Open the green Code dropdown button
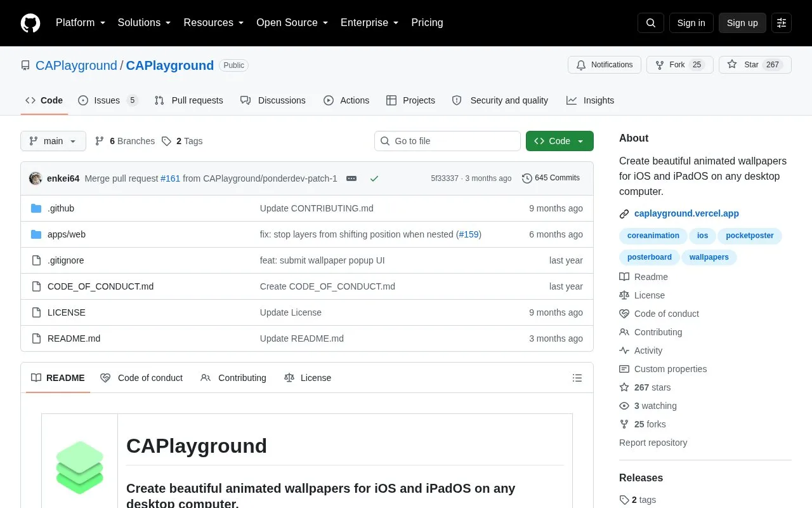The height and width of the screenshot is (508, 812). [x=560, y=141]
